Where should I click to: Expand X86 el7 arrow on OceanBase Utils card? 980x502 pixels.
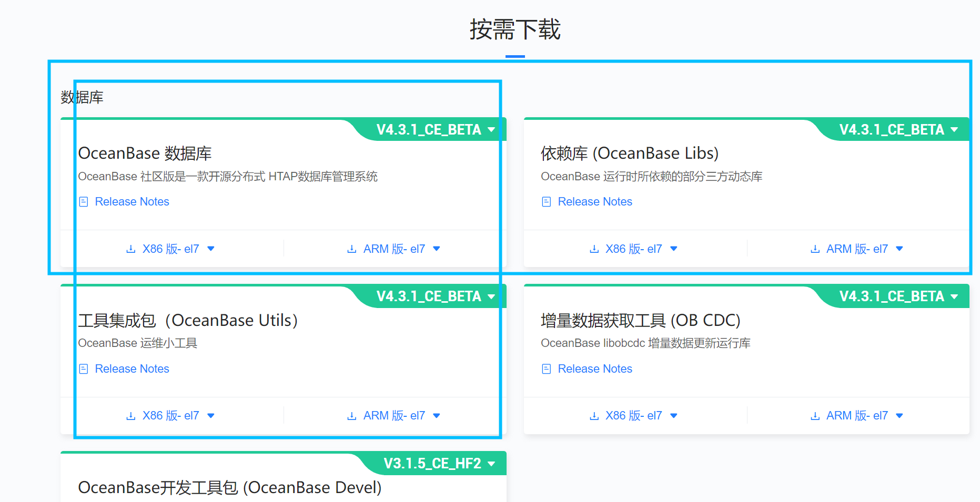click(x=211, y=416)
